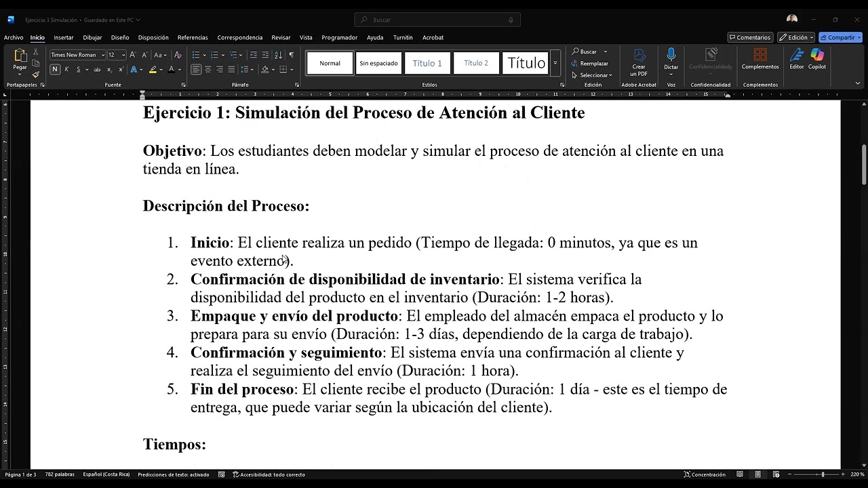The width and height of the screenshot is (868, 488).
Task: Apply the Sin espaciado style
Action: tap(378, 63)
